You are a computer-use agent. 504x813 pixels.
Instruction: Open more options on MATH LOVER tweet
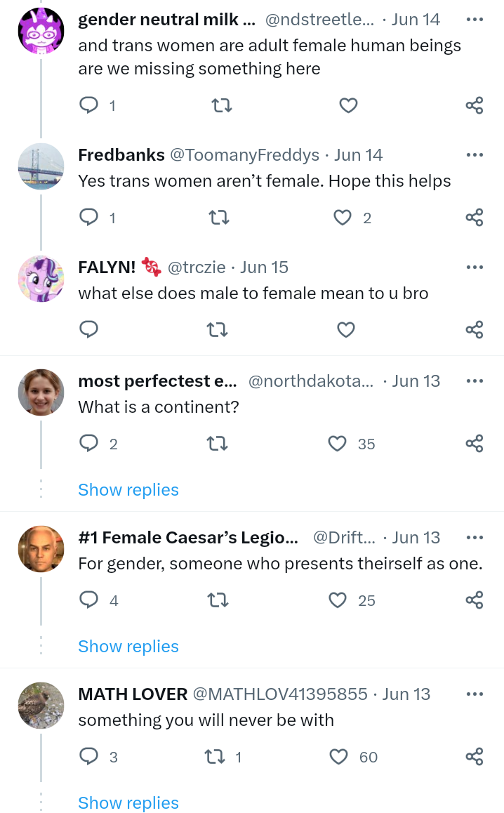click(x=475, y=694)
